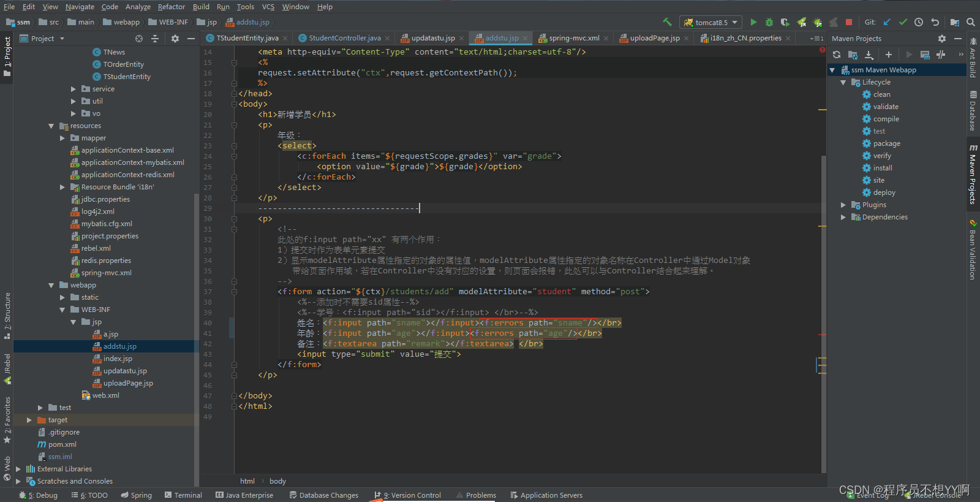Viewport: 980px width, 502px height.
Task: Open Project Structure icon in toolbar
Action: [954, 22]
